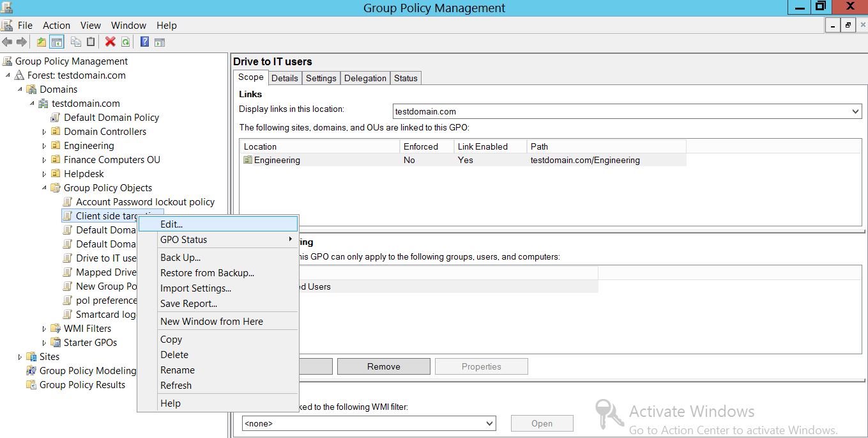The height and width of the screenshot is (438, 868).
Task: Switch to the Delegation tab
Action: (365, 78)
